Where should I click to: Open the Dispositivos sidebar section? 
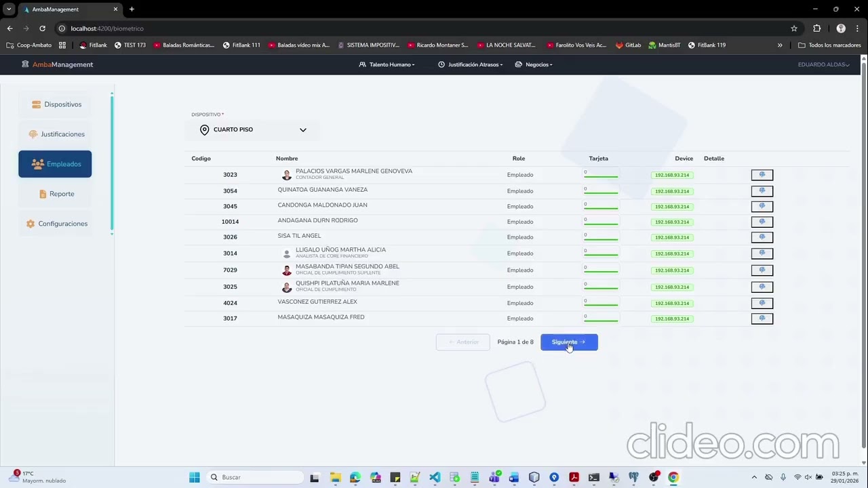pos(56,104)
